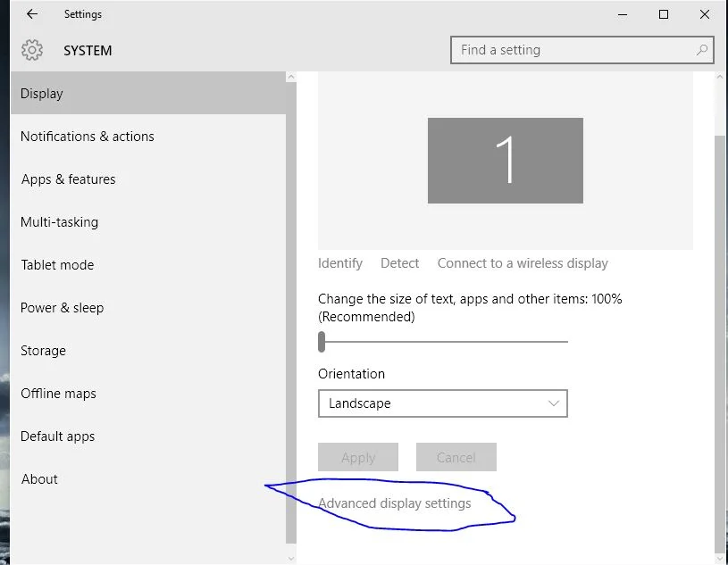Select Storage from the sidebar

(x=44, y=351)
